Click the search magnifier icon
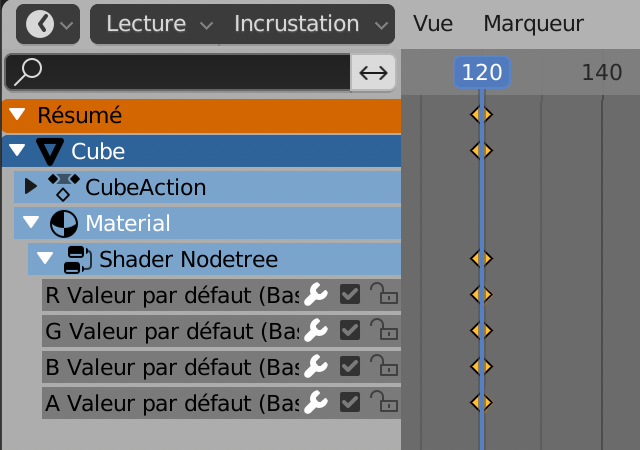Image resolution: width=640 pixels, height=450 pixels. click(x=30, y=72)
